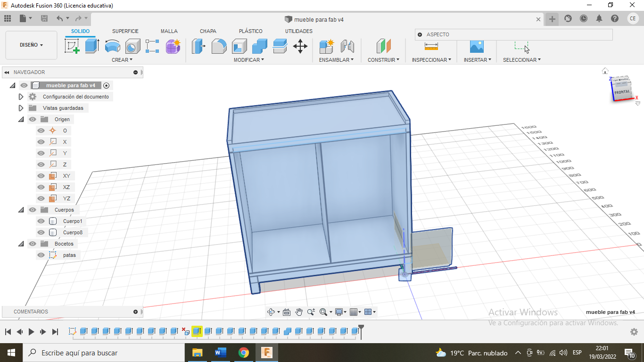Image resolution: width=644 pixels, height=362 pixels.
Task: Click the Fillet tool icon
Action: click(219, 46)
